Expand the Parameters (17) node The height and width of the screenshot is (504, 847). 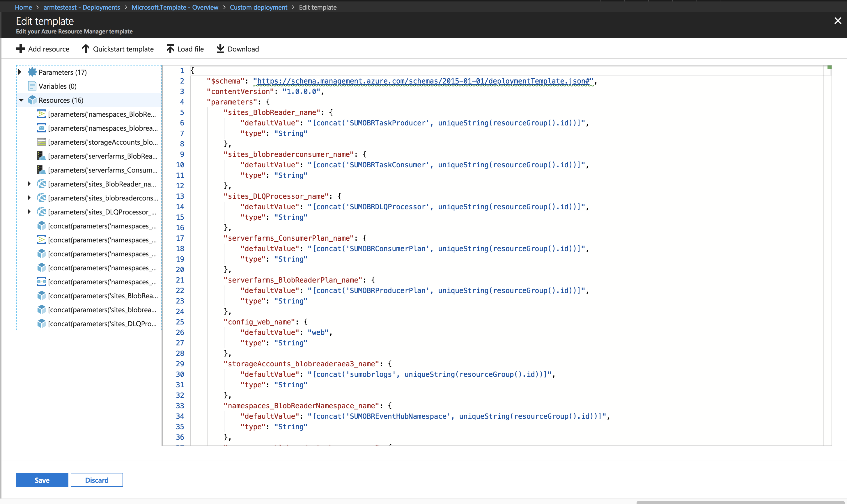pos(20,72)
